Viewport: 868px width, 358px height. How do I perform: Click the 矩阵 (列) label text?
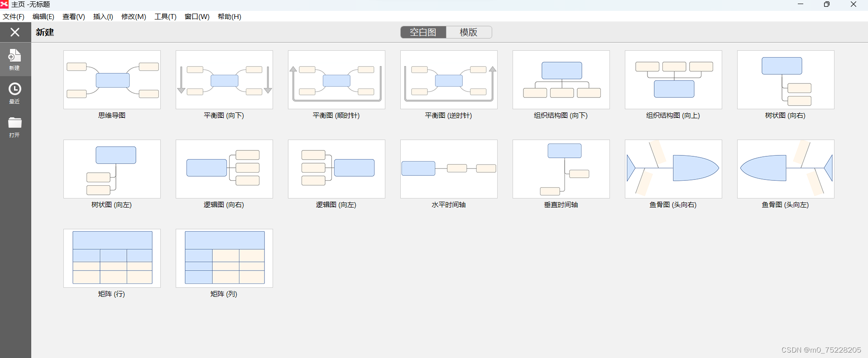click(224, 294)
